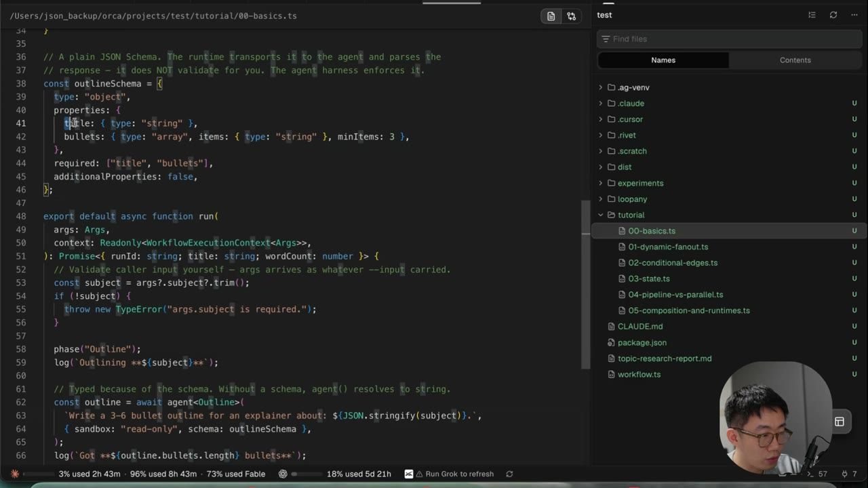Open 05-composition-and-runtimes.ts file
This screenshot has width=868, height=488.
click(x=689, y=310)
